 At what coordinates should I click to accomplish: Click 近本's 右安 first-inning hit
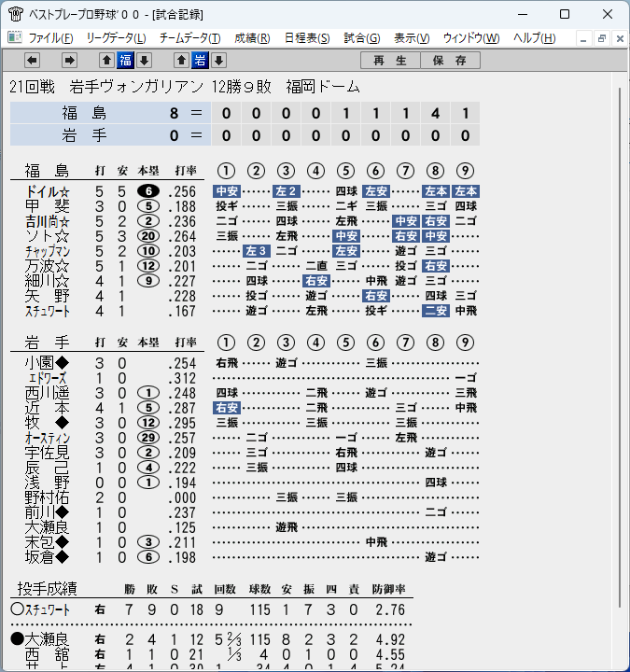point(227,408)
